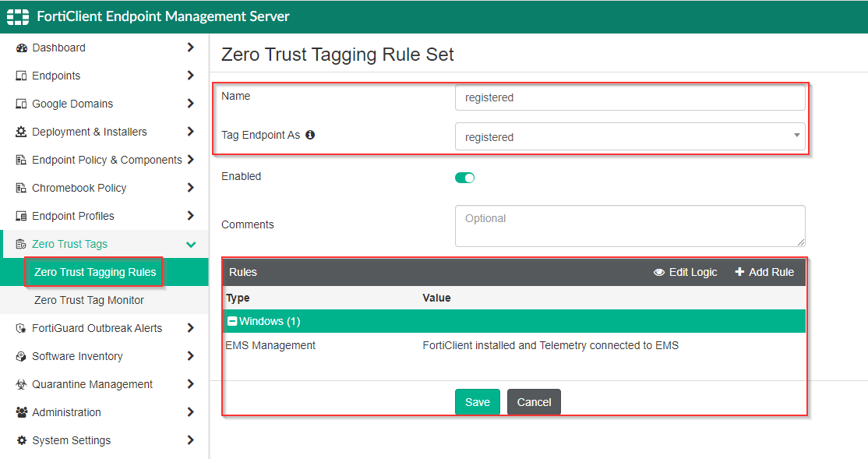This screenshot has width=868, height=459.
Task: Select the Endpoints sidebar icon
Action: tap(21, 76)
